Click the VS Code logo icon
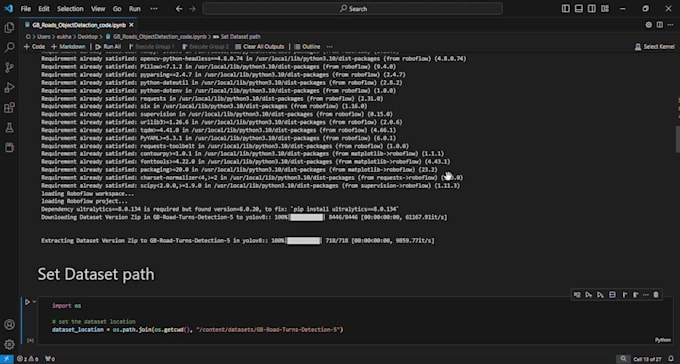Viewport: 680px width, 364px height. point(8,9)
